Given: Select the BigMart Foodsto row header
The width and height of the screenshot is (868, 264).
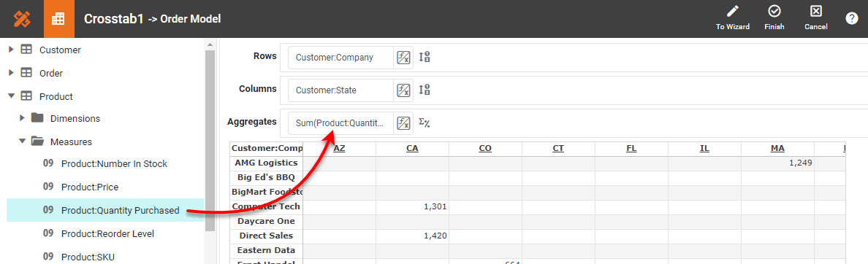Looking at the screenshot, I should (x=266, y=193).
